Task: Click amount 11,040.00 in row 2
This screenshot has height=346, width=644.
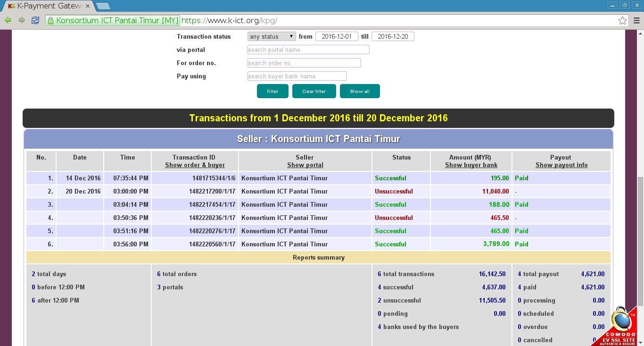Action: [x=495, y=191]
